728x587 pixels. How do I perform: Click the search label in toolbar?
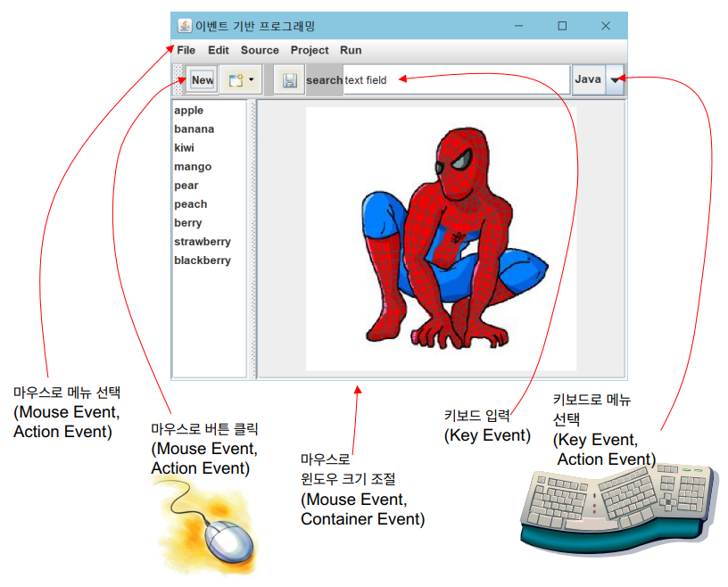324,80
